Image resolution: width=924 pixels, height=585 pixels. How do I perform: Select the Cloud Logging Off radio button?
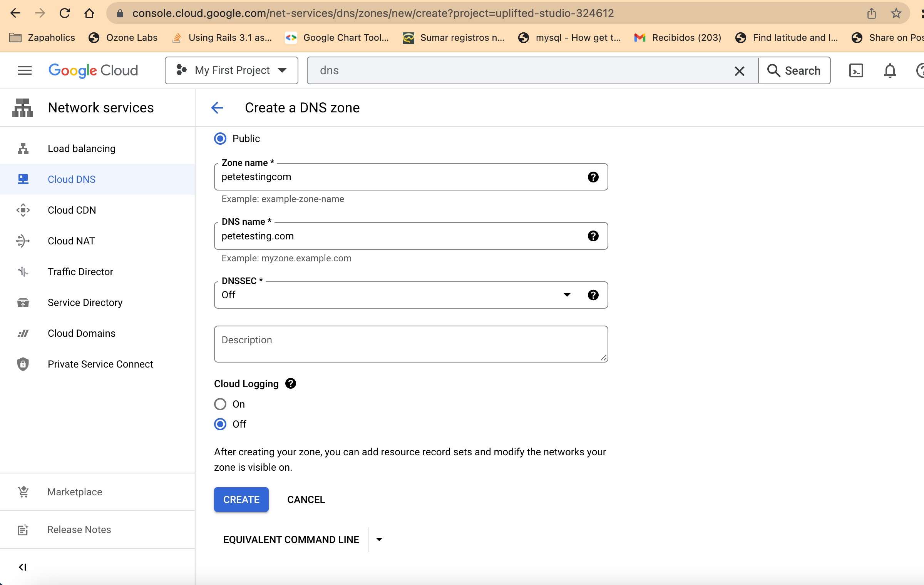pyautogui.click(x=220, y=424)
